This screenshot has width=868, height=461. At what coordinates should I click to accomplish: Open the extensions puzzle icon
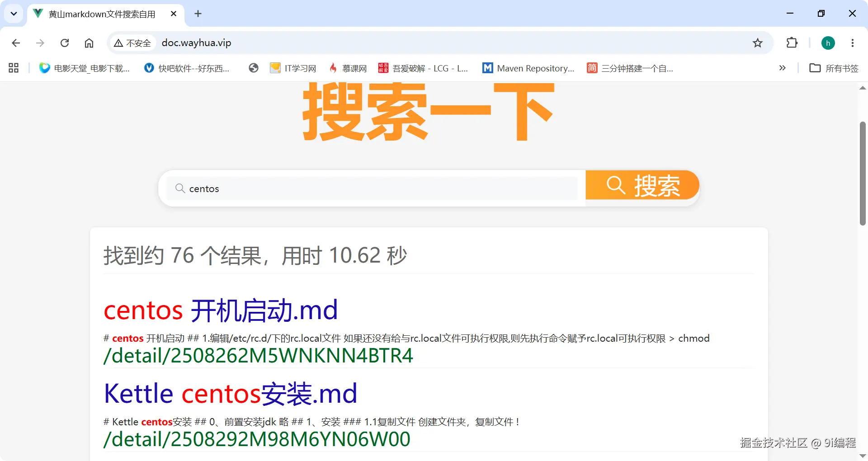pyautogui.click(x=792, y=43)
